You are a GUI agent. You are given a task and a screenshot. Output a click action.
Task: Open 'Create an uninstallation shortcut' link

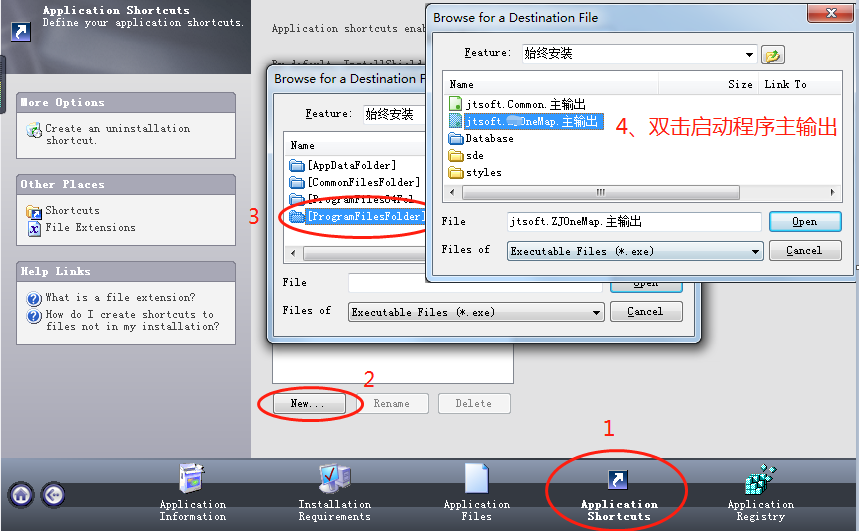click(x=117, y=134)
